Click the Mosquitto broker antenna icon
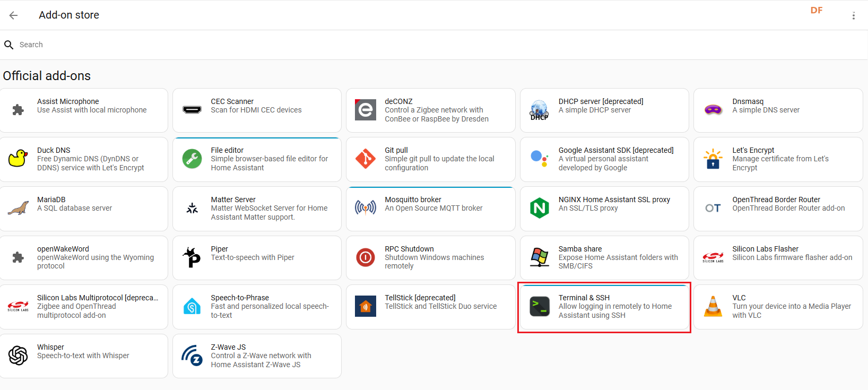Screen dimensions: 868x390 pos(366,208)
